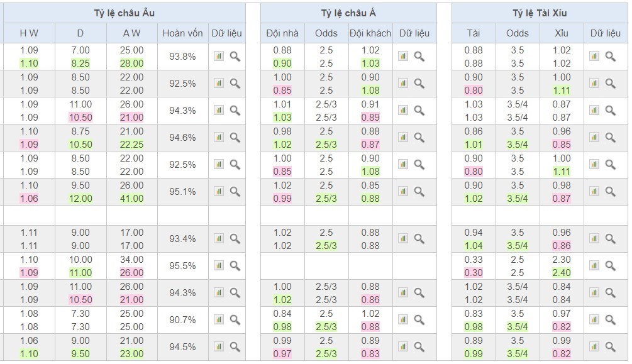Click the 'Hoàn vốn' column header

(x=182, y=33)
